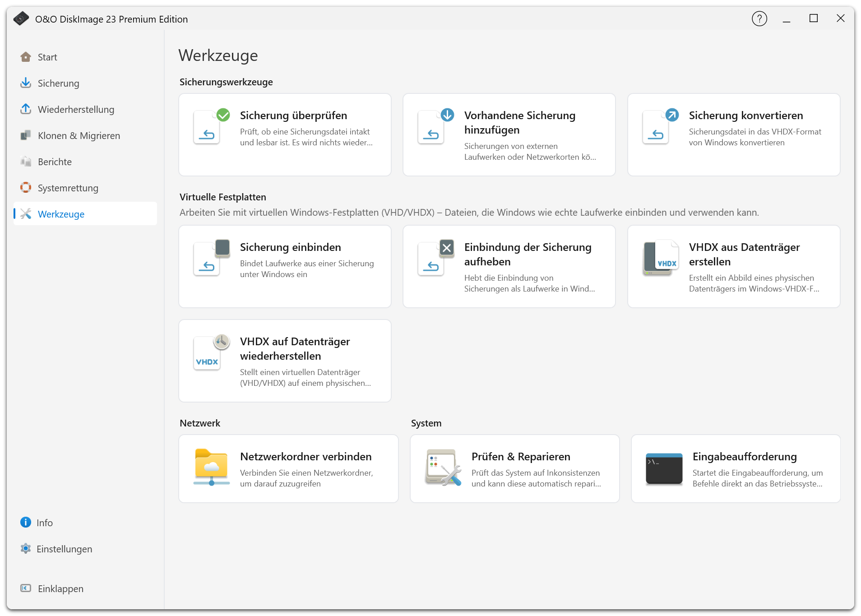Open the help question mark icon

point(759,19)
